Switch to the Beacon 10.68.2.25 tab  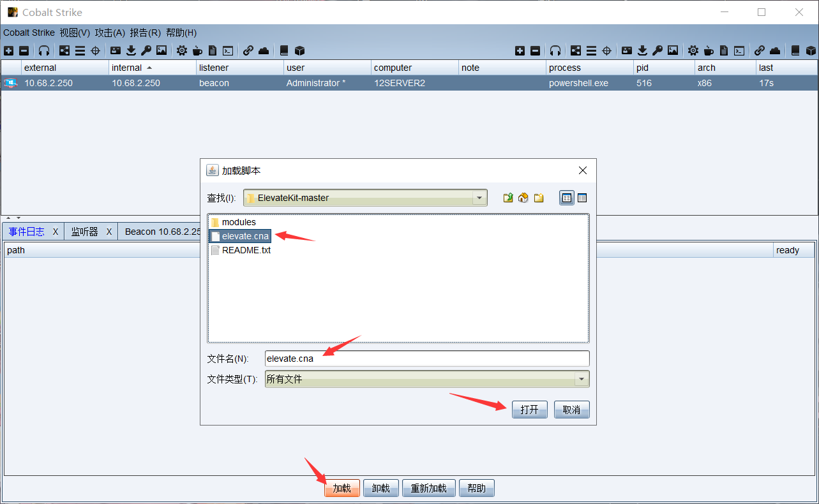tap(163, 232)
